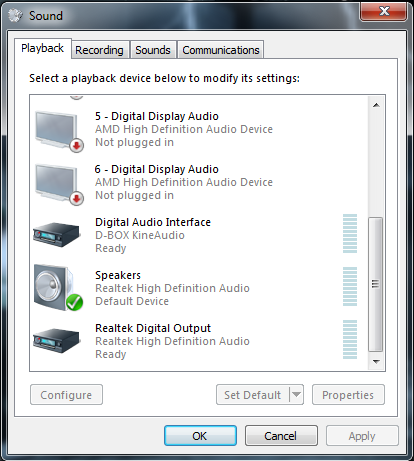Screen dimensions: 414x461
Task: Click the Realtek Digital Output device icon
Action: pyautogui.click(x=57, y=341)
